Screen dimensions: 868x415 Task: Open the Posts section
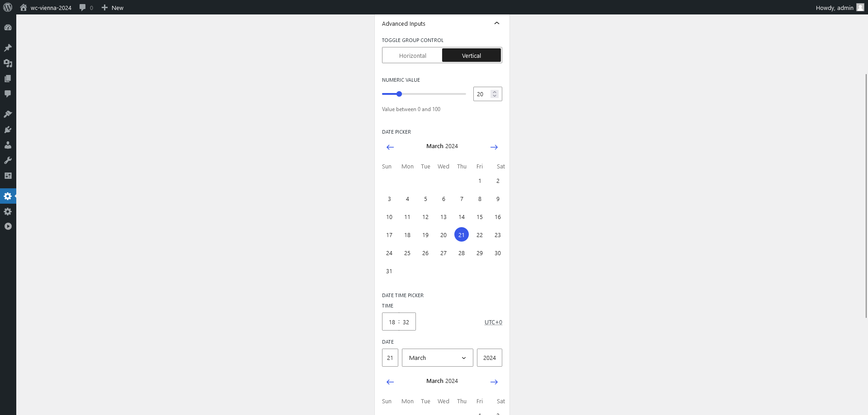click(x=8, y=47)
